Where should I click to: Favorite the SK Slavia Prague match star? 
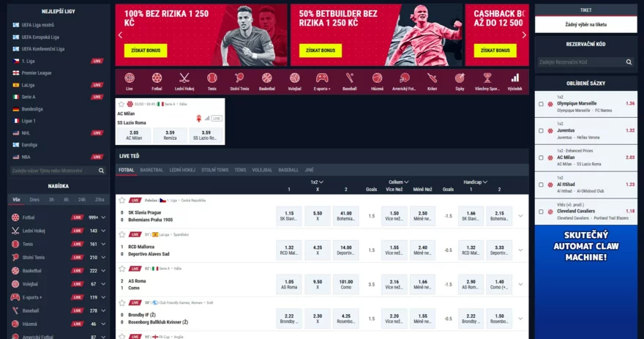pos(122,200)
